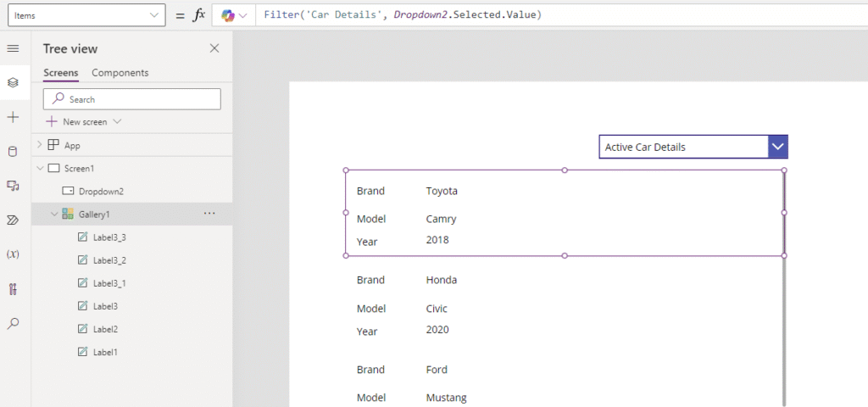This screenshot has height=407, width=868.
Task: Select Label3_1 in the tree
Action: click(x=109, y=283)
